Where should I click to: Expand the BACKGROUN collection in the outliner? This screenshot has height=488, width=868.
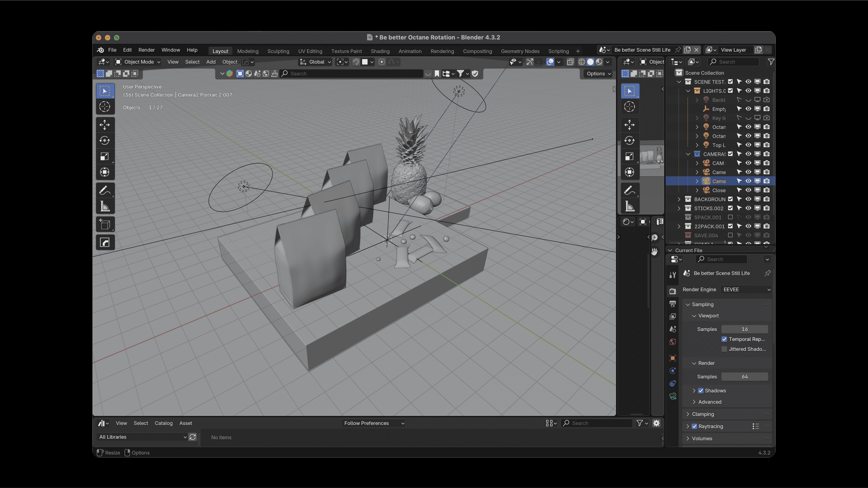pyautogui.click(x=679, y=199)
